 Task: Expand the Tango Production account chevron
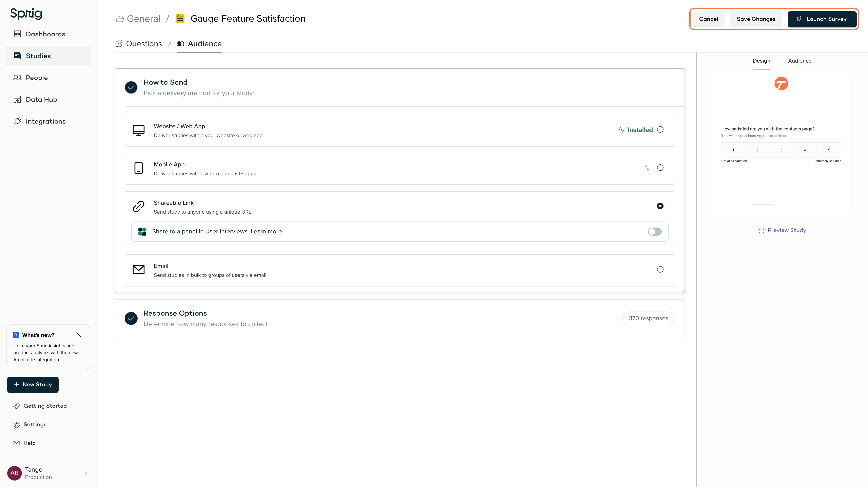86,473
